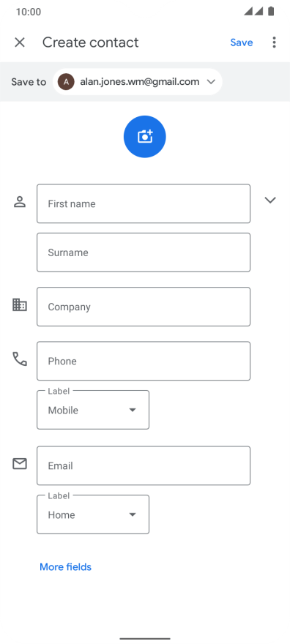Focus the First name field
This screenshot has height=644, width=290.
[144, 203]
